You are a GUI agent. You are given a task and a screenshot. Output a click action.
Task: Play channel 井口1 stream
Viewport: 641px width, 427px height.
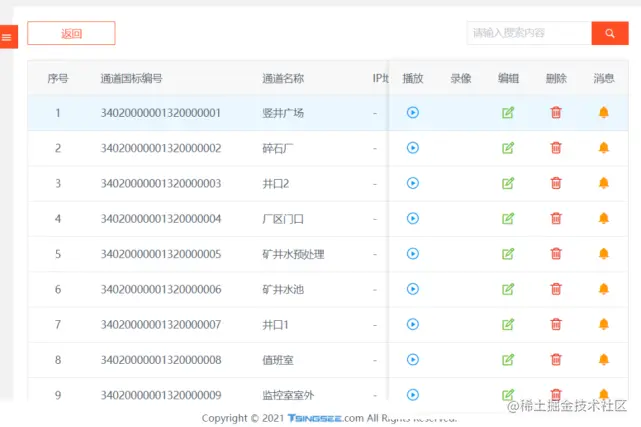[413, 324]
